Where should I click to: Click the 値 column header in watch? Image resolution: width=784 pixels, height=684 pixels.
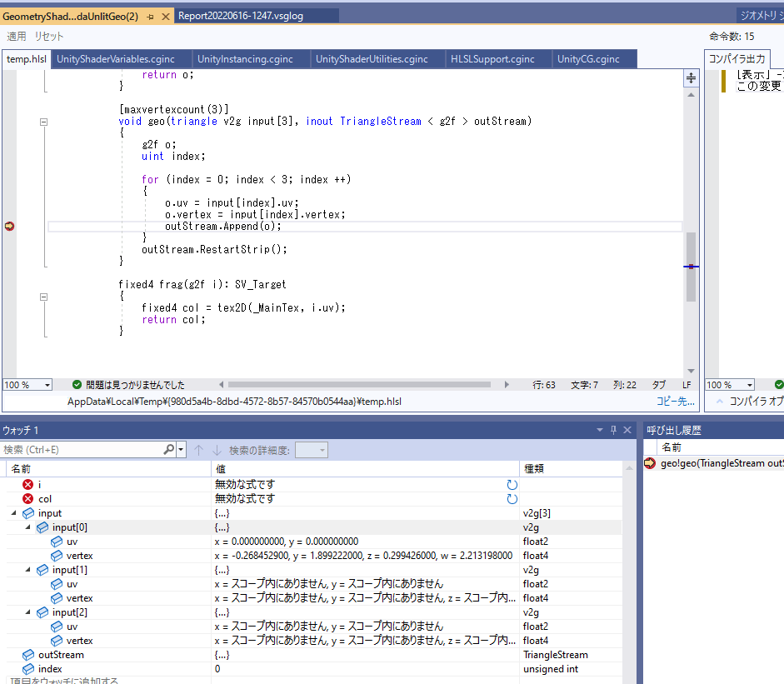[366, 469]
